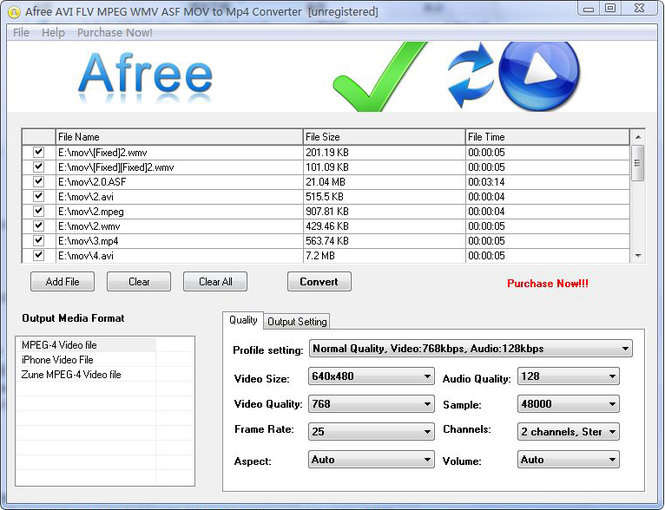The height and width of the screenshot is (510, 665).
Task: Open the Channels dropdown
Action: coord(568,432)
